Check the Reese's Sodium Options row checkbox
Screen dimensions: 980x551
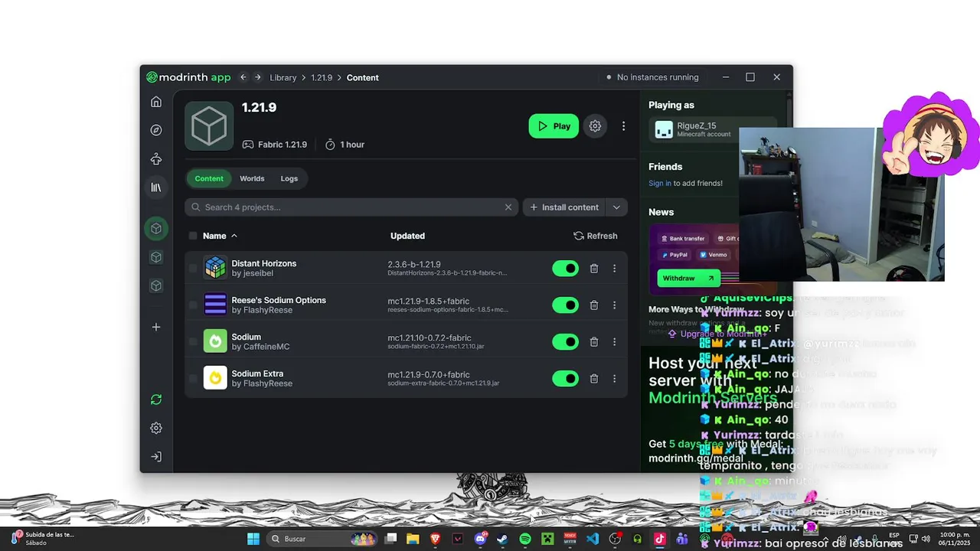pyautogui.click(x=193, y=305)
